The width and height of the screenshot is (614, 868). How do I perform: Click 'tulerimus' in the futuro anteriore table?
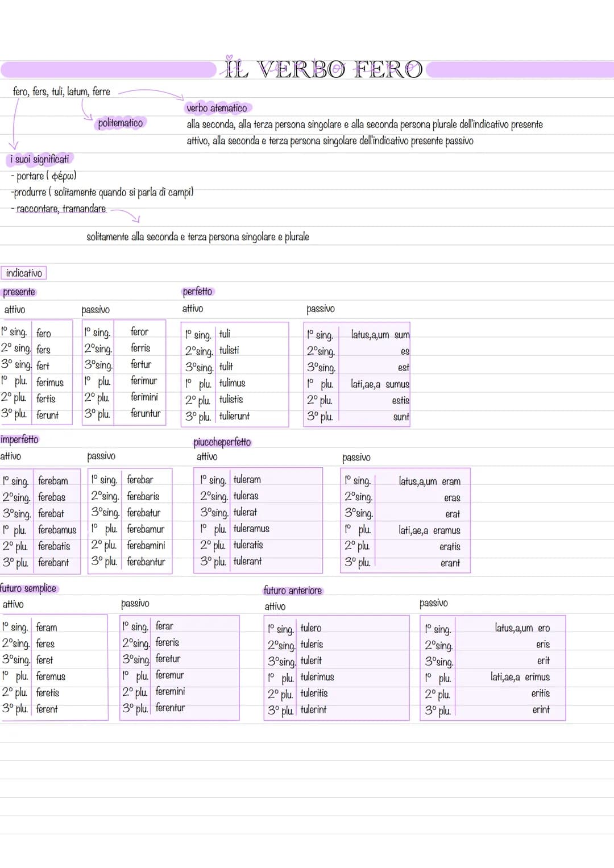click(317, 677)
